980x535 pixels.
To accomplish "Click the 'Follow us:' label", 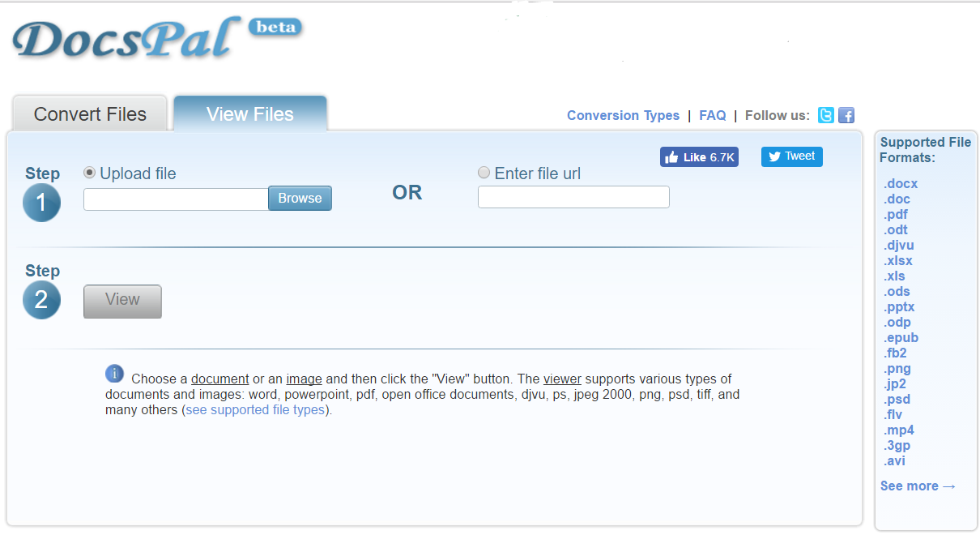I will pyautogui.click(x=778, y=115).
